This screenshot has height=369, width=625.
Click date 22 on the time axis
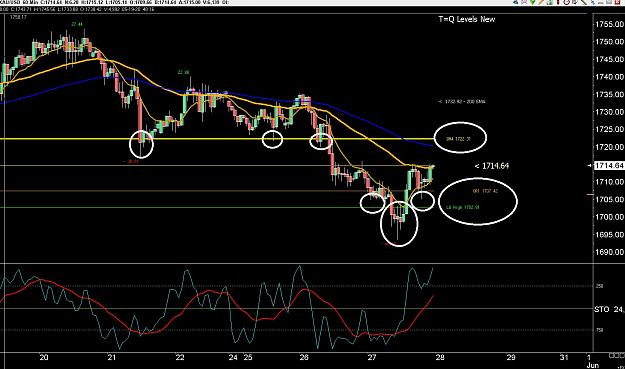point(180,357)
